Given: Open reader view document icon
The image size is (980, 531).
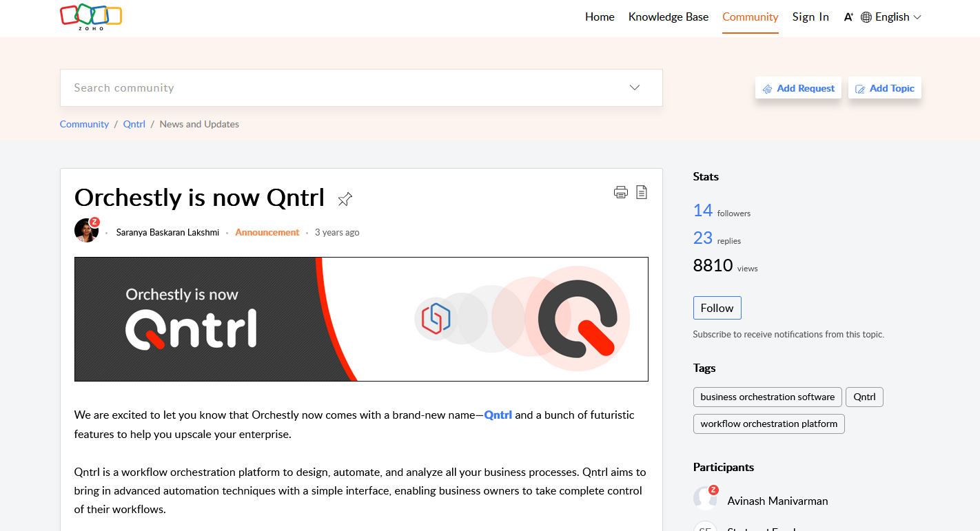Looking at the screenshot, I should click(x=641, y=192).
